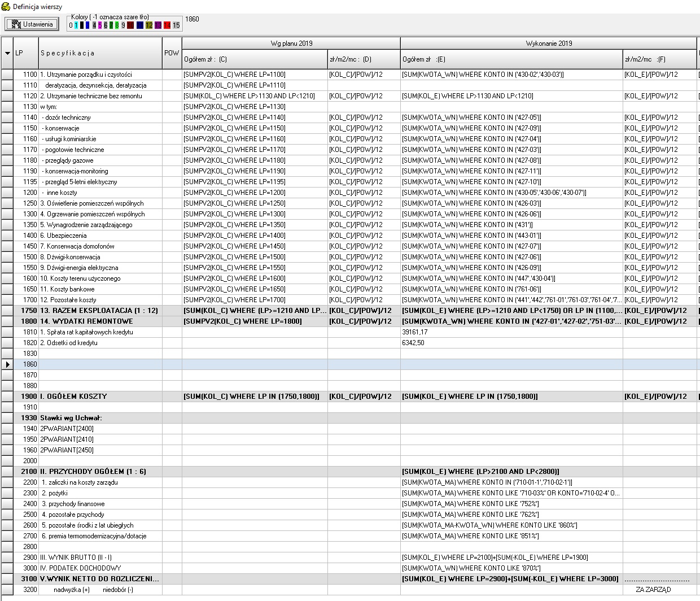The width and height of the screenshot is (700, 601).
Task: Click the LP cell 1600
Action: pos(26,278)
